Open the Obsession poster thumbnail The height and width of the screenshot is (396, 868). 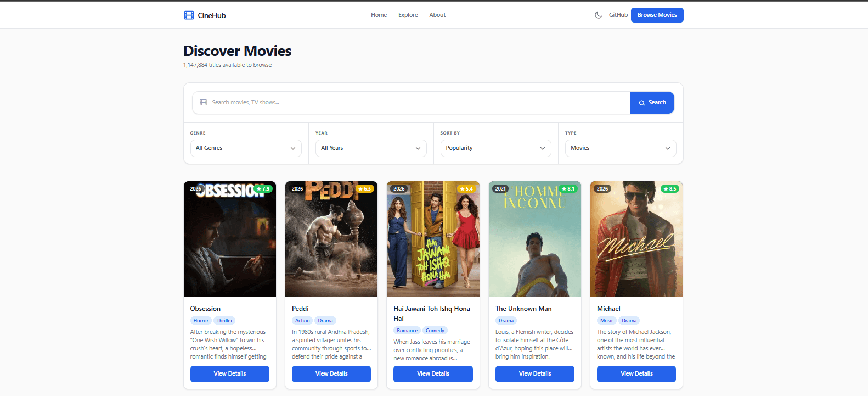coord(230,239)
